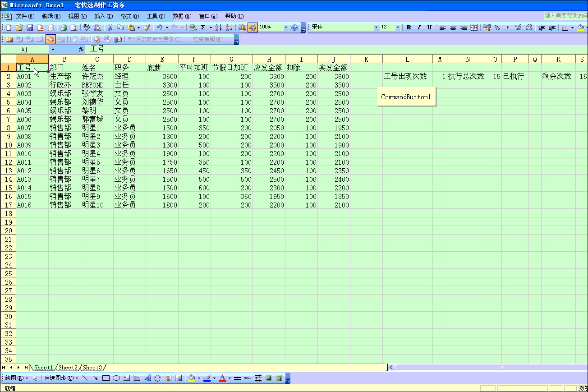Open the 格式 (Format) menu
The width and height of the screenshot is (588, 392).
click(x=129, y=16)
